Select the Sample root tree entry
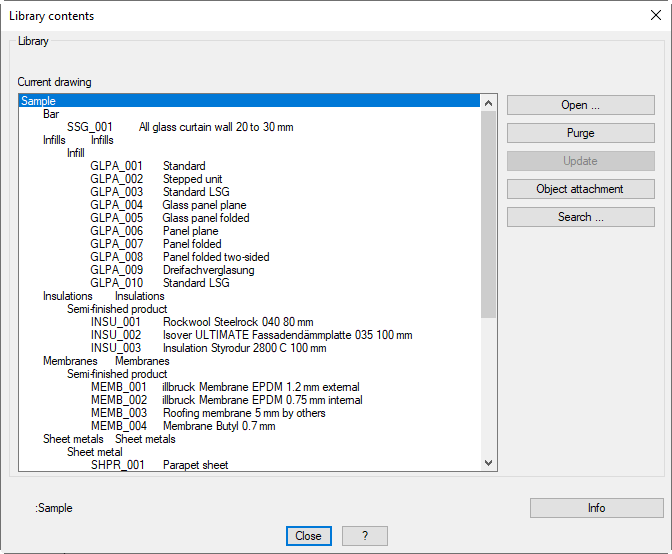 pyautogui.click(x=38, y=101)
